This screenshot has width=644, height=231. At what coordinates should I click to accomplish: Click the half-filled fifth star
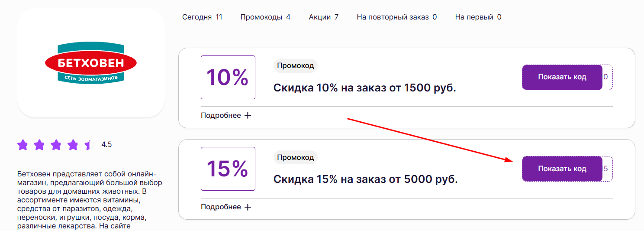tap(89, 145)
